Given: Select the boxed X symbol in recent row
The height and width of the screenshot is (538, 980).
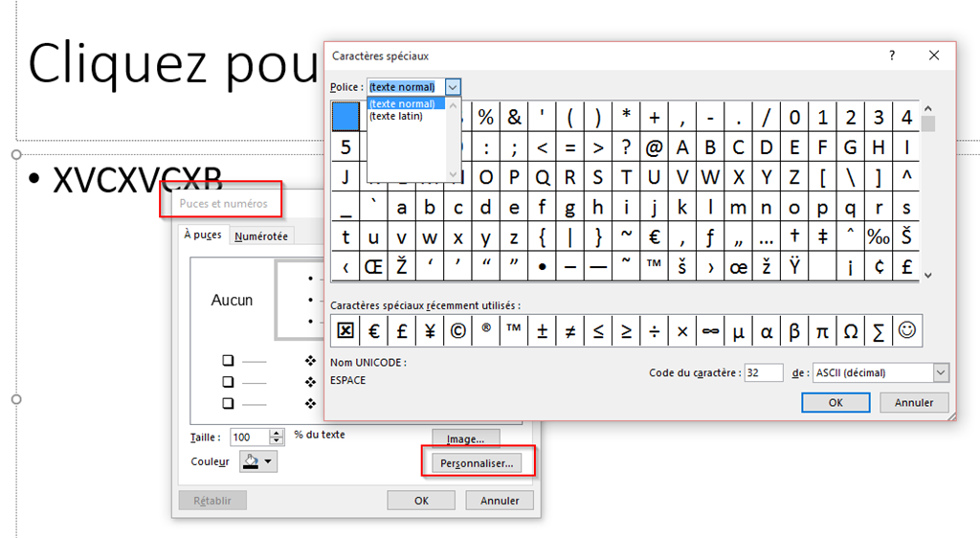Looking at the screenshot, I should (345, 330).
